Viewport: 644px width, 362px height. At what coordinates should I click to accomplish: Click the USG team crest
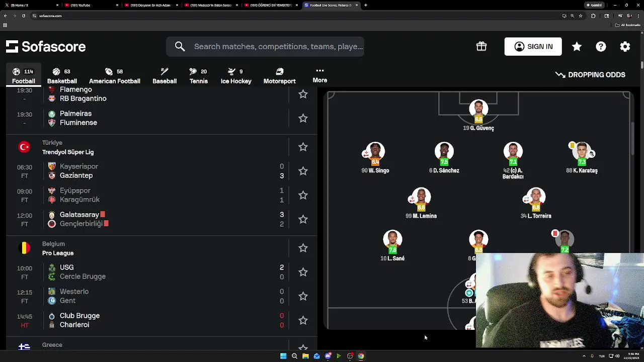[x=52, y=267]
